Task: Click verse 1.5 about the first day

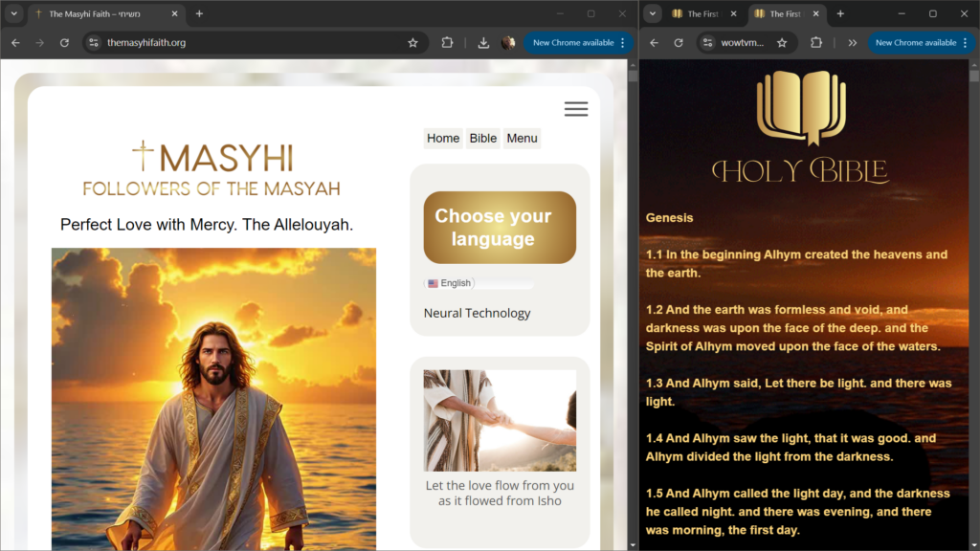Action: click(x=797, y=512)
